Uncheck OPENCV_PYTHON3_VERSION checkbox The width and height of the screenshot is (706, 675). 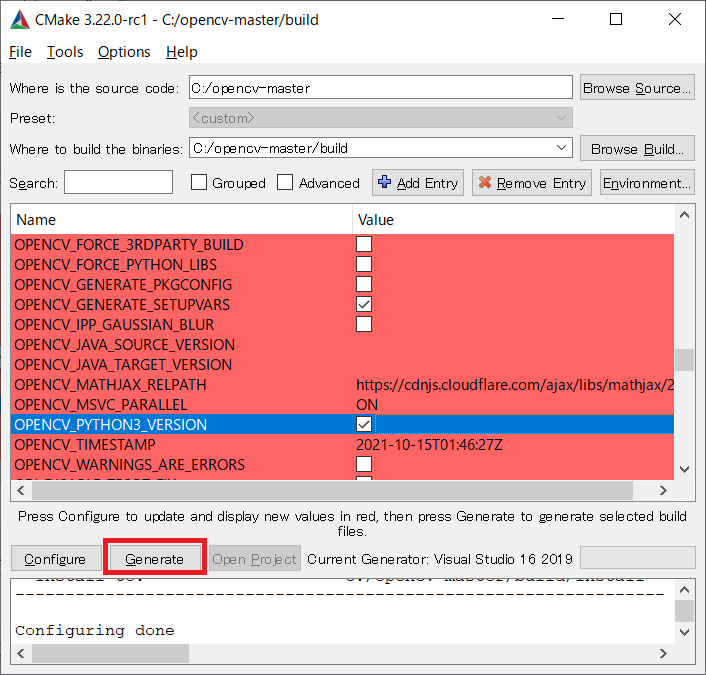(x=364, y=424)
